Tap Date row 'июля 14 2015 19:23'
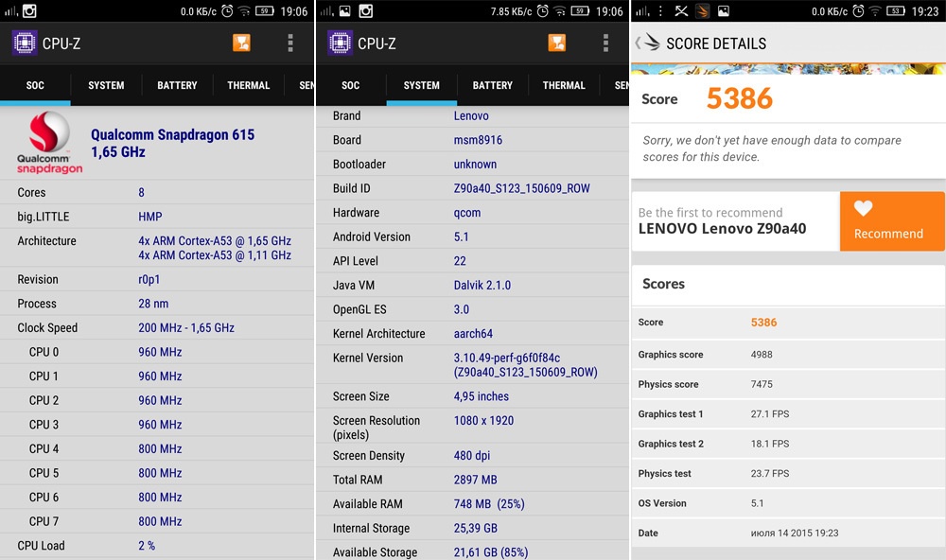 pyautogui.click(x=788, y=533)
